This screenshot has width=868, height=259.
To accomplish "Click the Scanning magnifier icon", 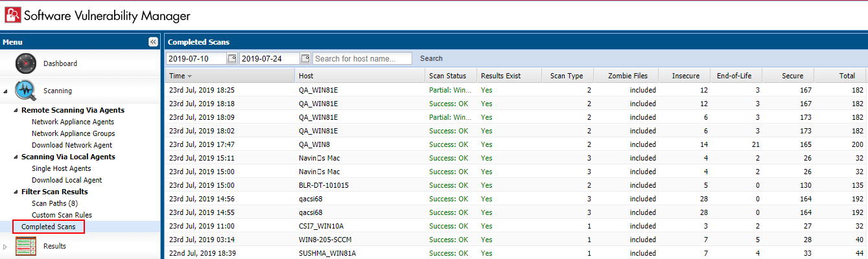I will pyautogui.click(x=27, y=91).
